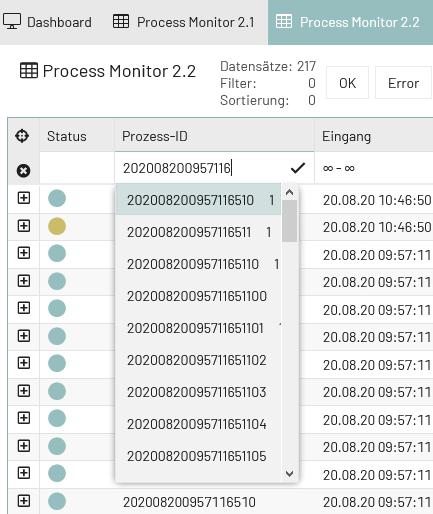Switch to Process Monitor 2.1 tab
Viewport: 433px width, 514px height.
pos(184,22)
